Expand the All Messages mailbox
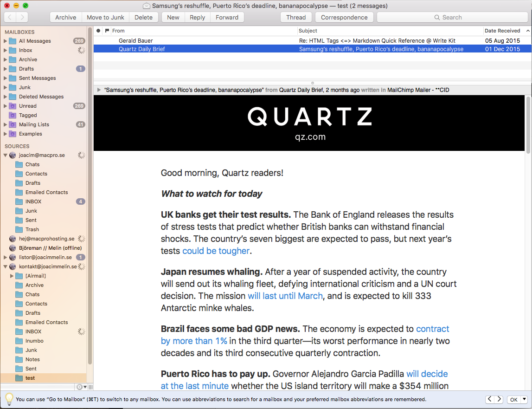 click(5, 41)
